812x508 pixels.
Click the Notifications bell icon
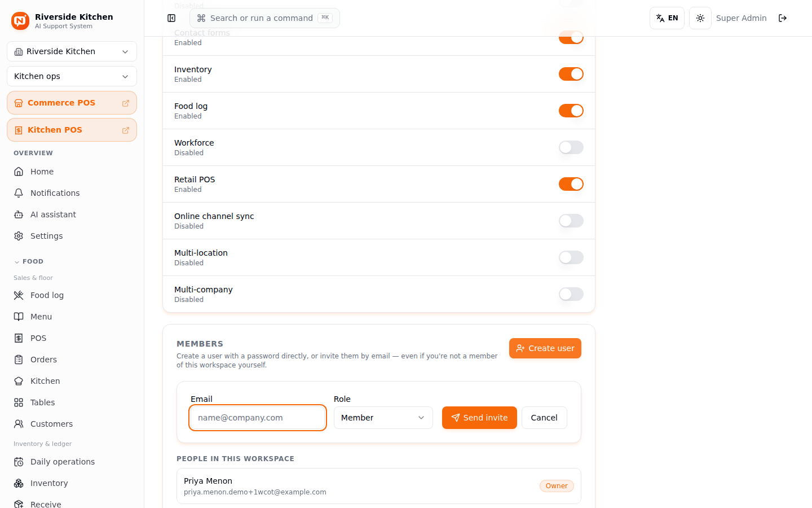tap(19, 193)
